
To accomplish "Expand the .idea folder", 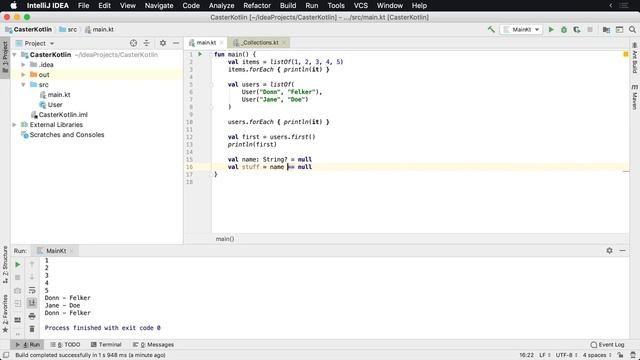I will coord(23,64).
